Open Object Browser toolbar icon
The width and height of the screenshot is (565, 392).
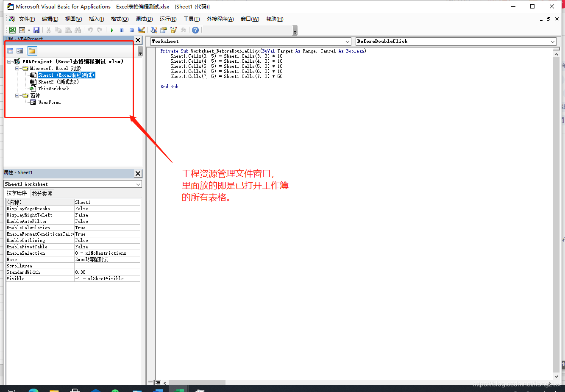coord(173,30)
